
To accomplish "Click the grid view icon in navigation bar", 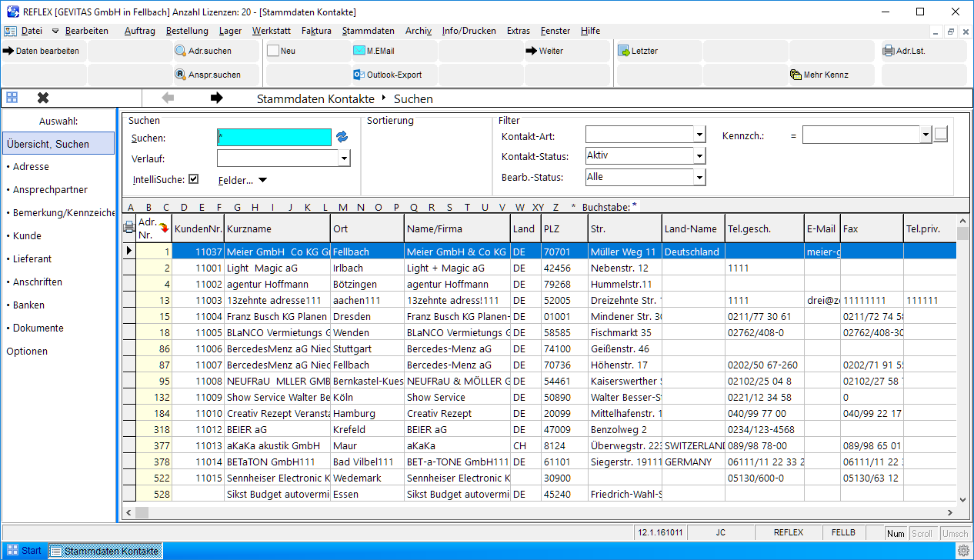I will [12, 98].
